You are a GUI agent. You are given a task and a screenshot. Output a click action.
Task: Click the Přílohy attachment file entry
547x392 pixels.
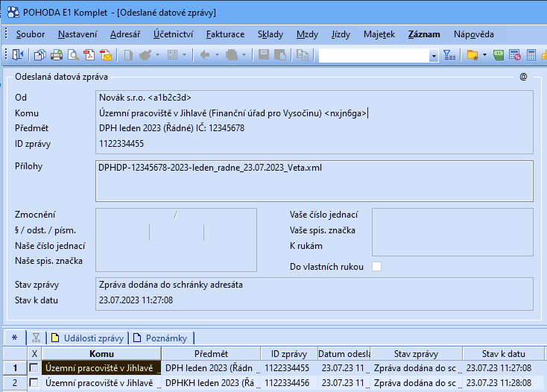tap(210, 168)
